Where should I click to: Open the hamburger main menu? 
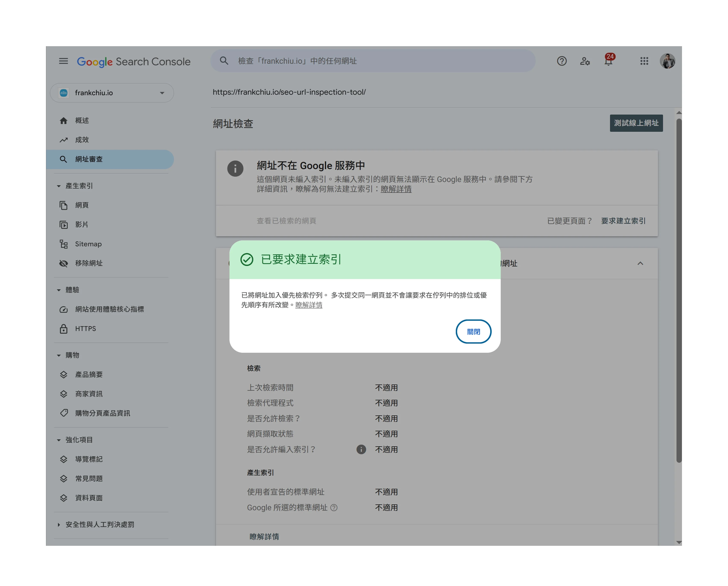64,61
